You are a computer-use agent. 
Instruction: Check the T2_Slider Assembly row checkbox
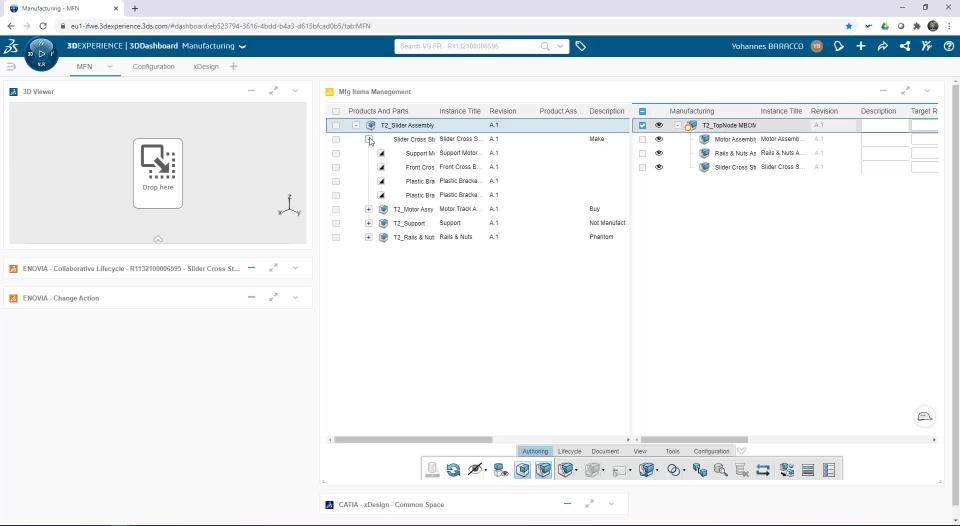[x=336, y=126]
